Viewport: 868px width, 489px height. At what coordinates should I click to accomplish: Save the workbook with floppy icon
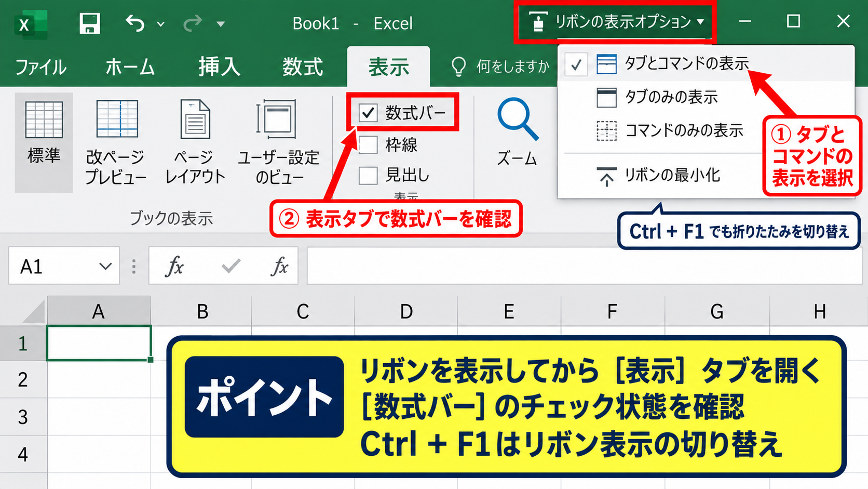(89, 23)
